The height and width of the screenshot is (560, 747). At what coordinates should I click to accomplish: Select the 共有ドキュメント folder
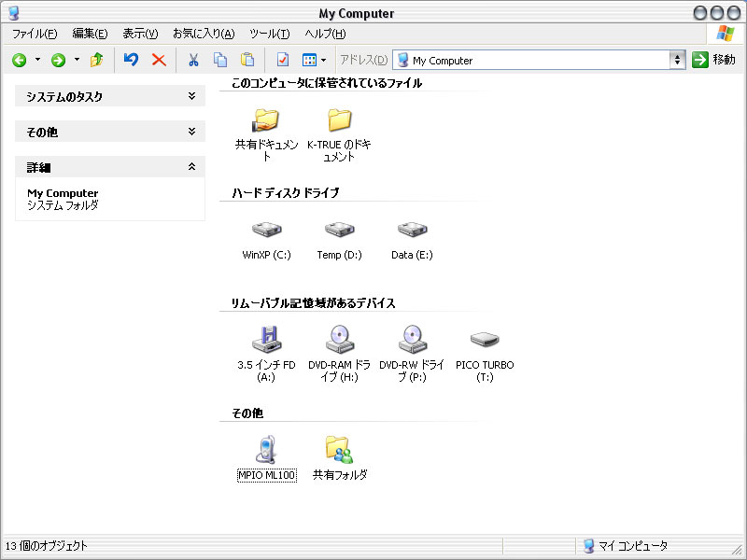click(266, 134)
